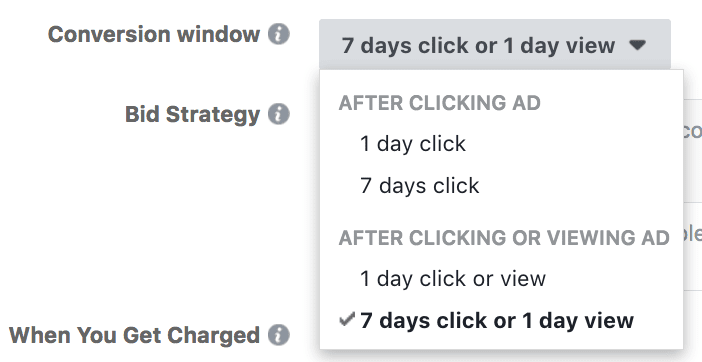Click the 'AFTER CLICKING OR VIEWING AD' section header
702x362 pixels.
[504, 238]
